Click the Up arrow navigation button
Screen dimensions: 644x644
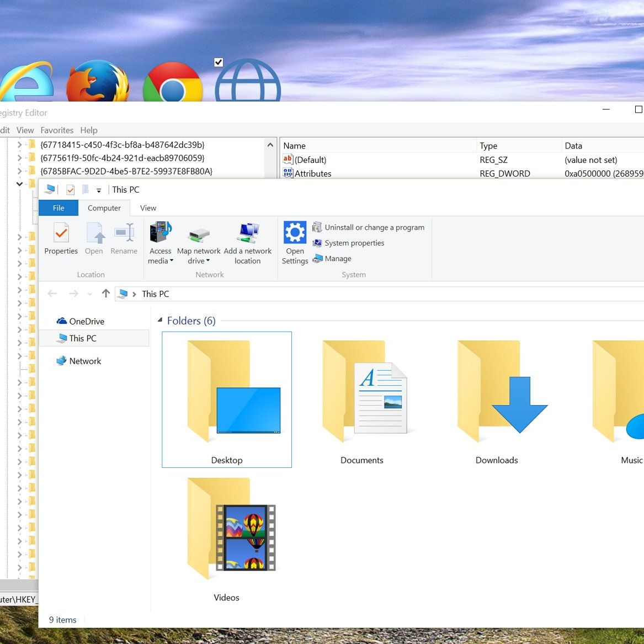click(x=105, y=294)
